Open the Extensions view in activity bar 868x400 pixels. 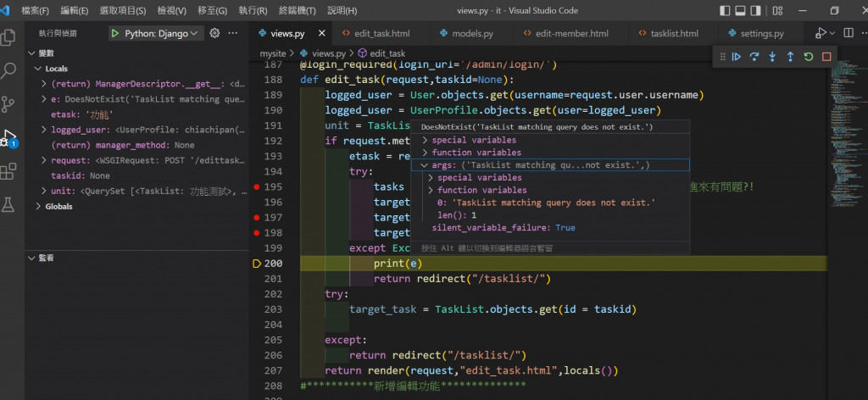pyautogui.click(x=10, y=172)
